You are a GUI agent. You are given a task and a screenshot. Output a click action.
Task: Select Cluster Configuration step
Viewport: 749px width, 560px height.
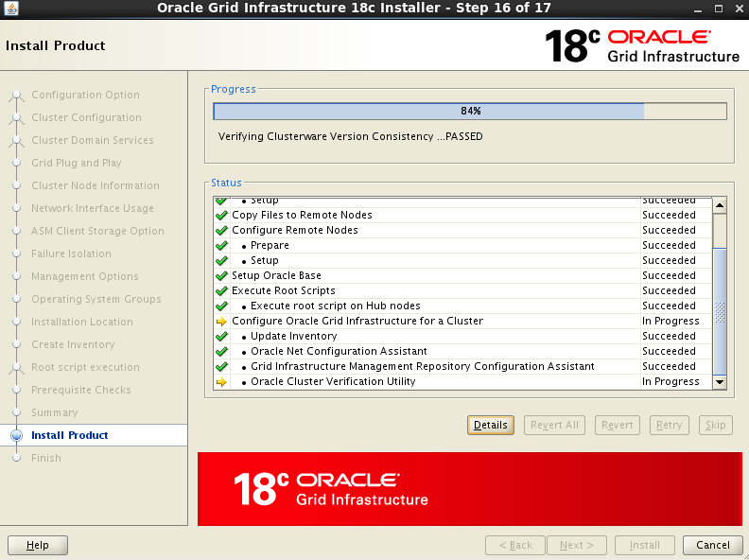pyautogui.click(x=86, y=117)
